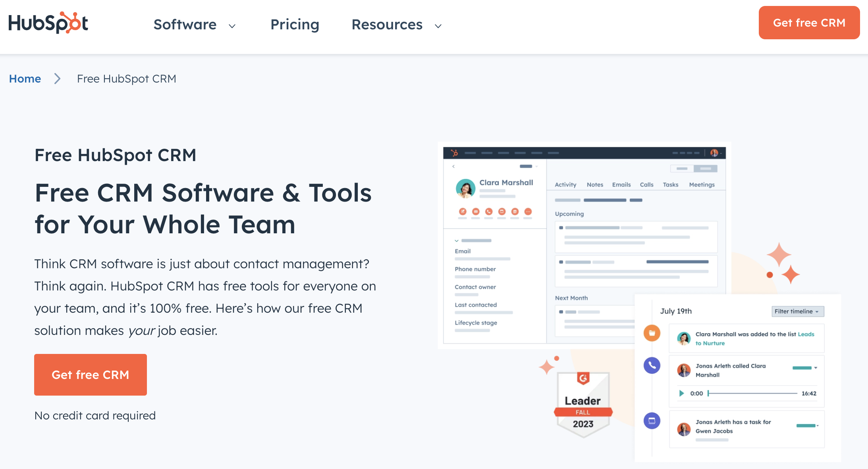
Task: Click the Home breadcrumb link
Action: point(25,79)
